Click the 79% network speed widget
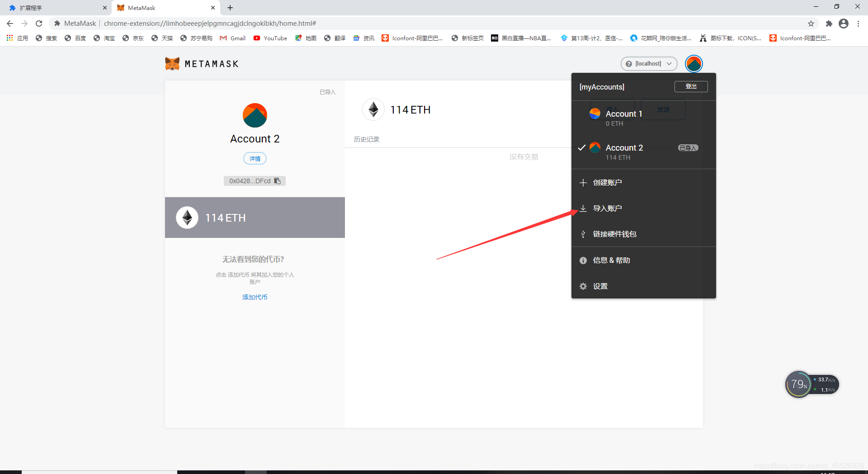 pos(812,384)
